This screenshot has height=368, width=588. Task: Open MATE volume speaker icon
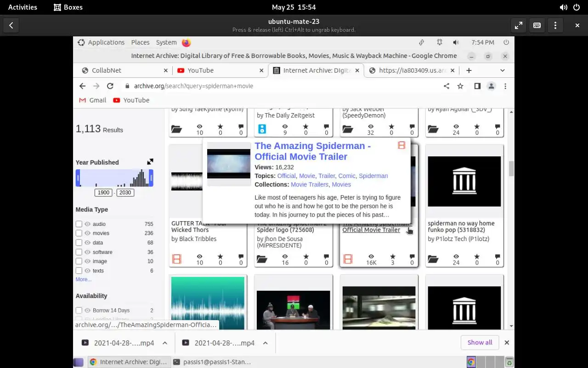[x=456, y=42]
